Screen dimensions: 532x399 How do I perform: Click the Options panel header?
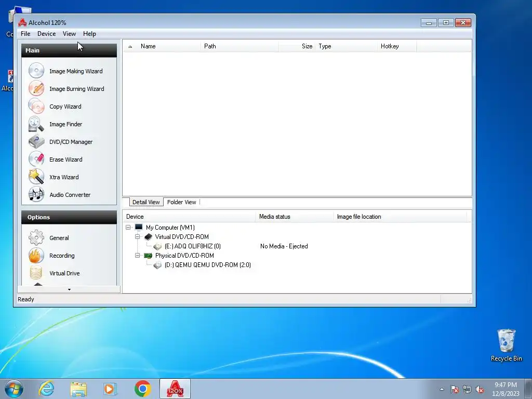[69, 217]
